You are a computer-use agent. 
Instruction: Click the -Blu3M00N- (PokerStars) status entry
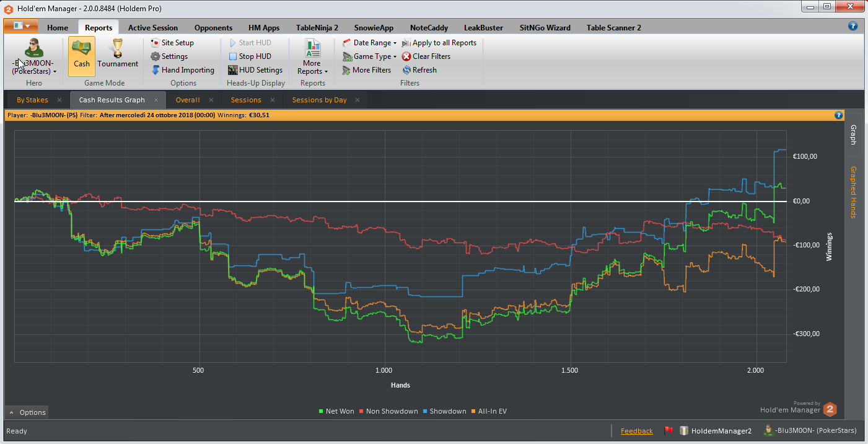(x=810, y=430)
